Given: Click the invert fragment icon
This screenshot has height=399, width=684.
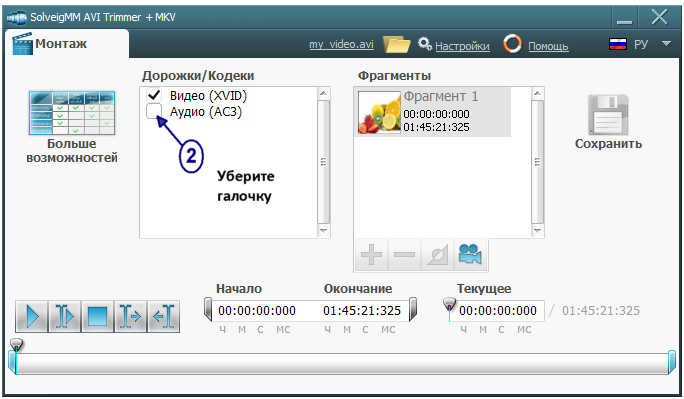Looking at the screenshot, I should (x=438, y=255).
